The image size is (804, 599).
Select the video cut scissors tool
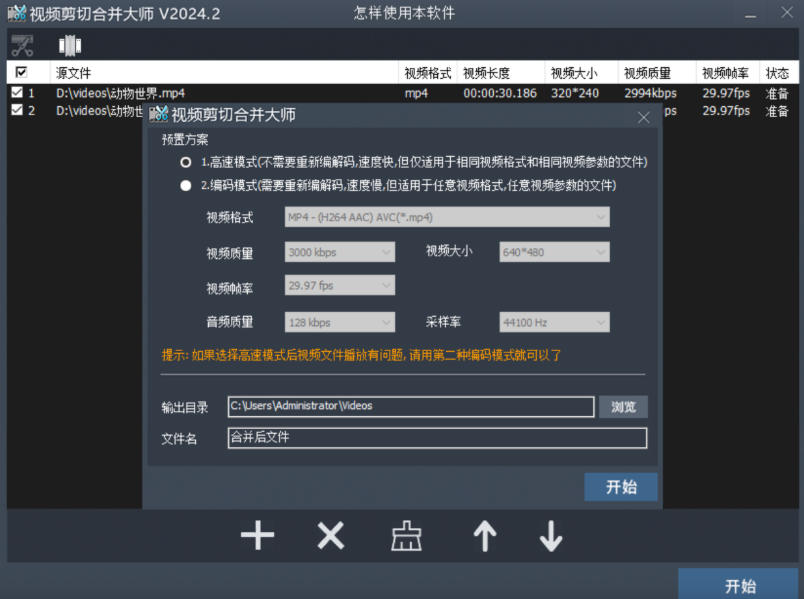pyautogui.click(x=22, y=46)
